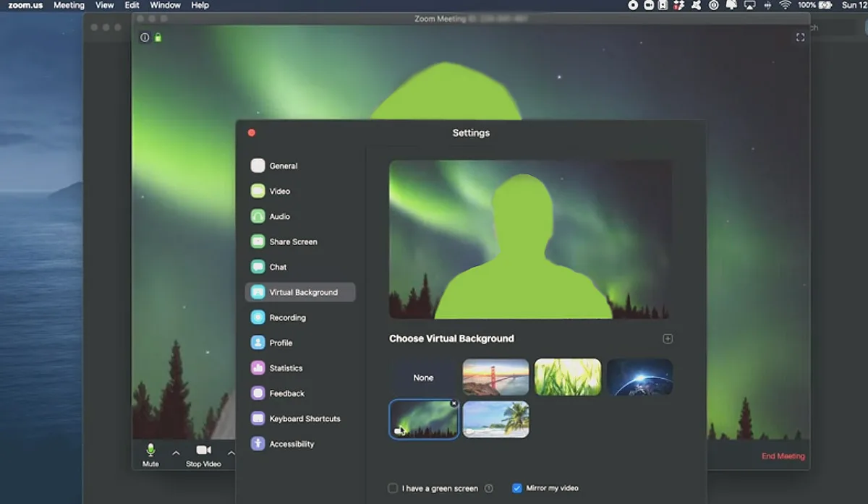Click the Mute microphone icon
The image size is (868, 504).
pos(150,450)
